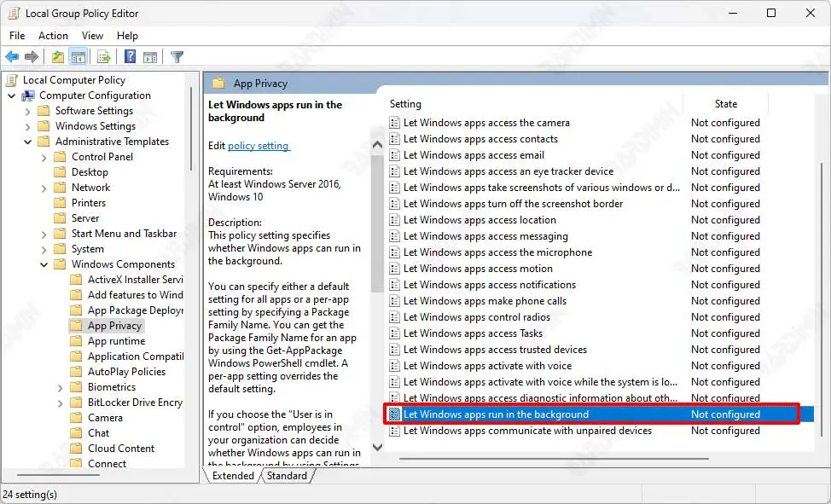Toggle Show/Hide Action Pane toolbar icon
Viewport: 831px width, 504px height.
(150, 56)
